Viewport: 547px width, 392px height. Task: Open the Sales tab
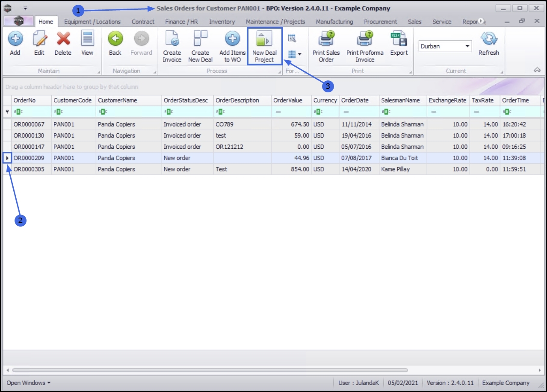click(414, 21)
